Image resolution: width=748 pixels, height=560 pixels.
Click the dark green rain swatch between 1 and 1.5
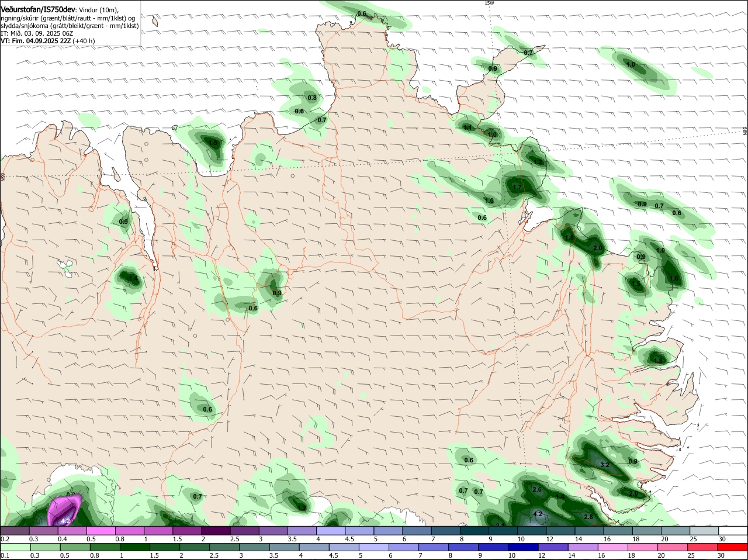pyautogui.click(x=135, y=547)
